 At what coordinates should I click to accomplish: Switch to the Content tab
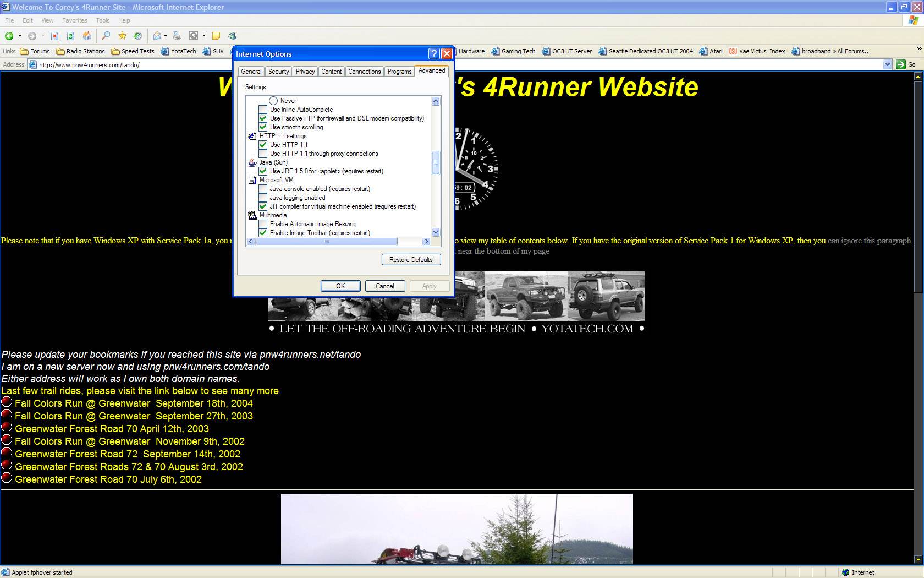tap(332, 72)
